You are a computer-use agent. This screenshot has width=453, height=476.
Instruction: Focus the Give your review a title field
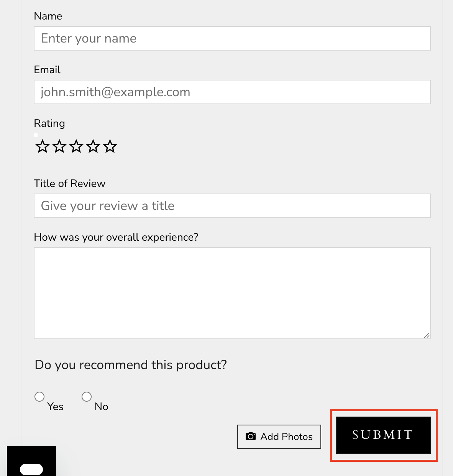[x=232, y=206]
